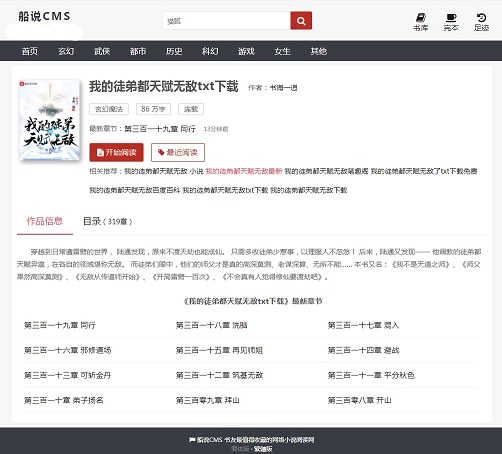Click author name 书海一道
The width and height of the screenshot is (502, 454).
pos(283,88)
